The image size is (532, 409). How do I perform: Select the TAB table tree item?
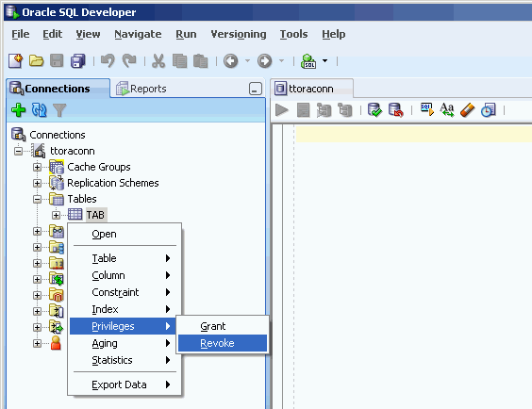click(x=95, y=215)
